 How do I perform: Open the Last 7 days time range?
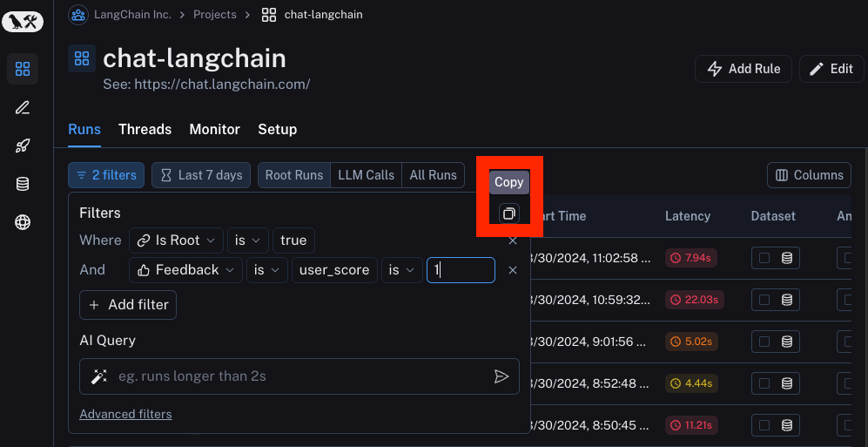pyautogui.click(x=201, y=175)
